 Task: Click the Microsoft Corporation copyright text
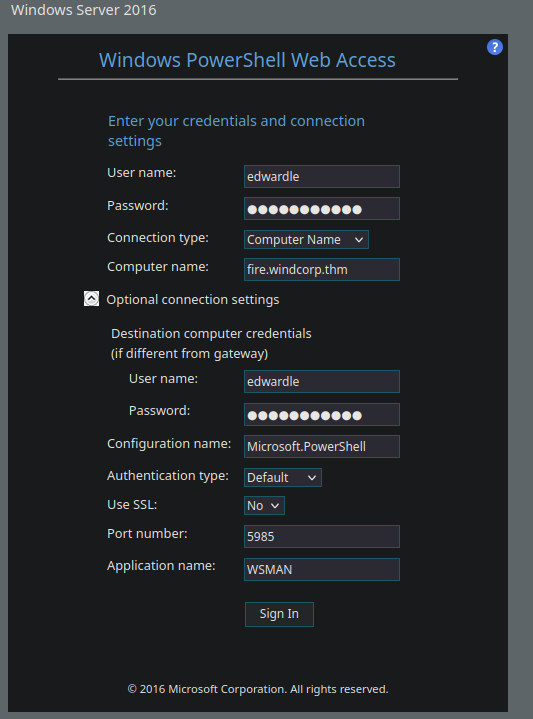pos(258,689)
